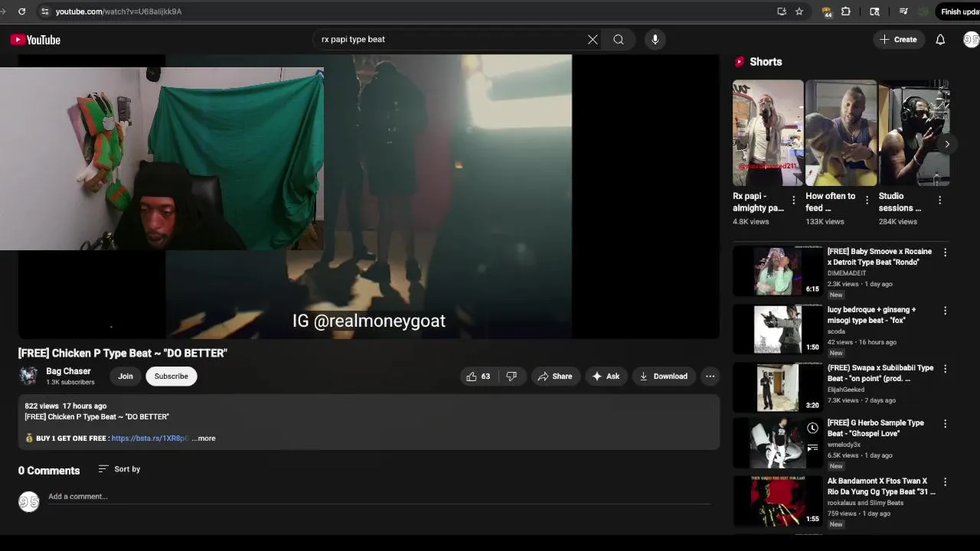Open the notifications bell
This screenshot has height=551, width=980.
pos(940,40)
